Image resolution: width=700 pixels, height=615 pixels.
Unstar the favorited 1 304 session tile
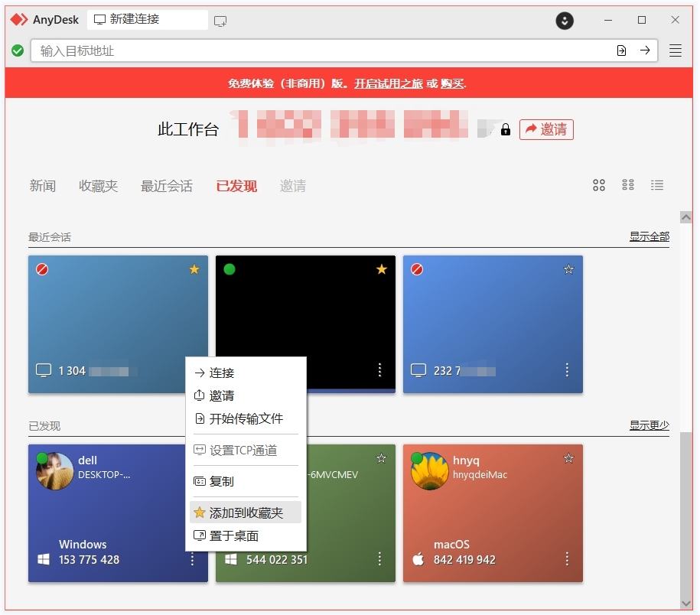point(194,269)
